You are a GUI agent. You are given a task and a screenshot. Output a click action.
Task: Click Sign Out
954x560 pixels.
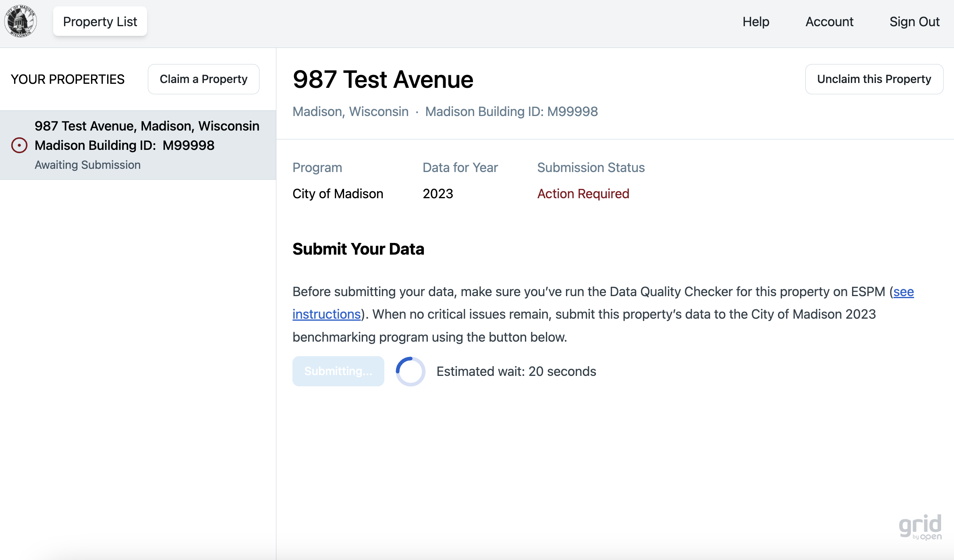click(914, 22)
